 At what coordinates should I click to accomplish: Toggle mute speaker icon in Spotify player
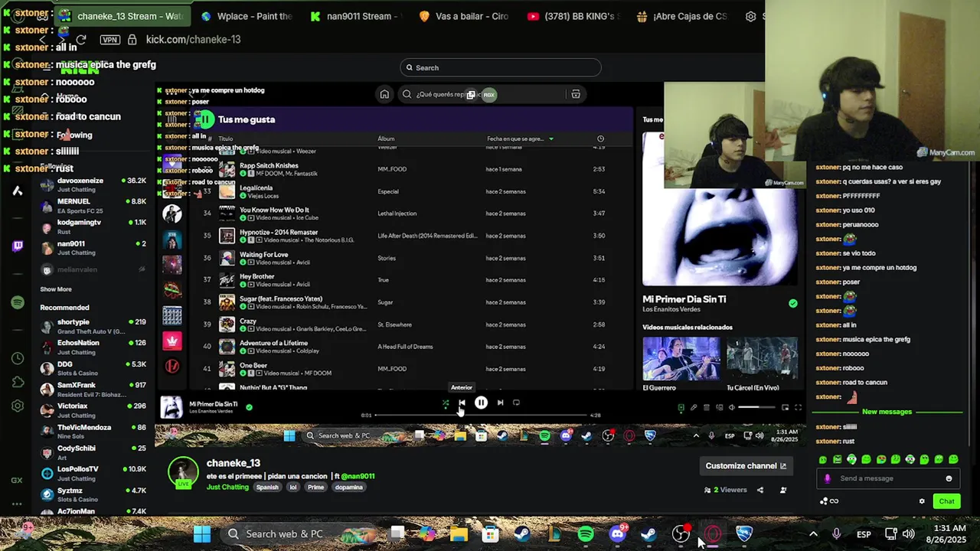[731, 408]
